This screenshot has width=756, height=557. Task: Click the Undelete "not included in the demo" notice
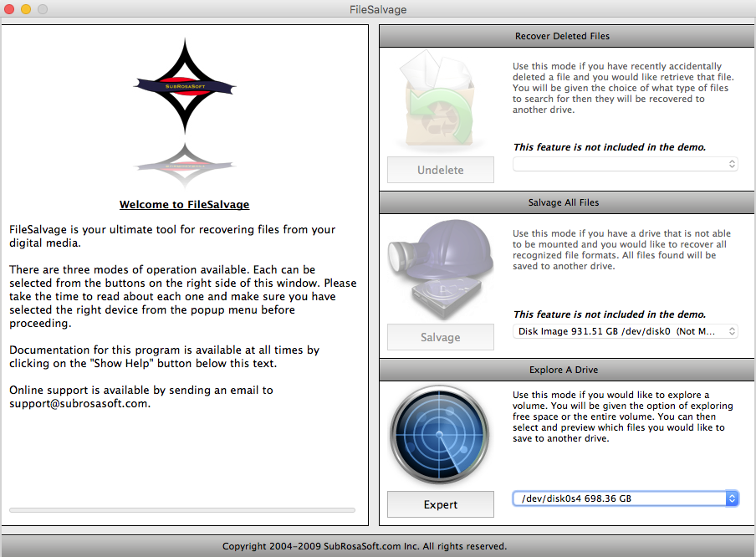(x=610, y=147)
